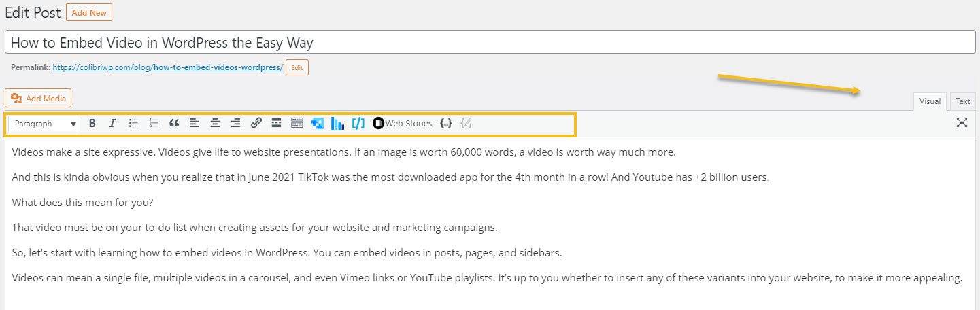This screenshot has width=980, height=310.
Task: Click the paragraph starting 'Videos can mean a single file'
Action: point(487,277)
